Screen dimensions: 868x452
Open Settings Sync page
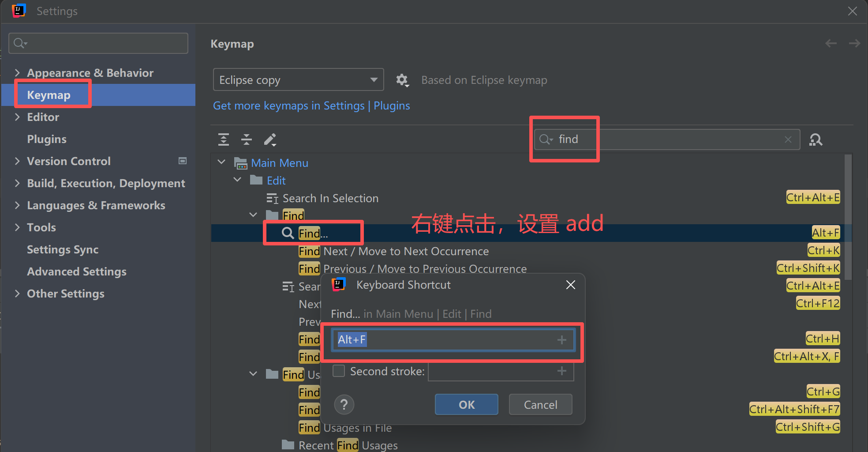click(x=63, y=249)
